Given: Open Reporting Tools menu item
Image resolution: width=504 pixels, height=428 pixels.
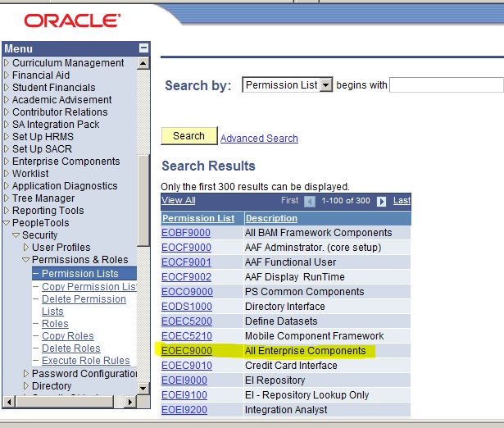Looking at the screenshot, I should pyautogui.click(x=48, y=210).
